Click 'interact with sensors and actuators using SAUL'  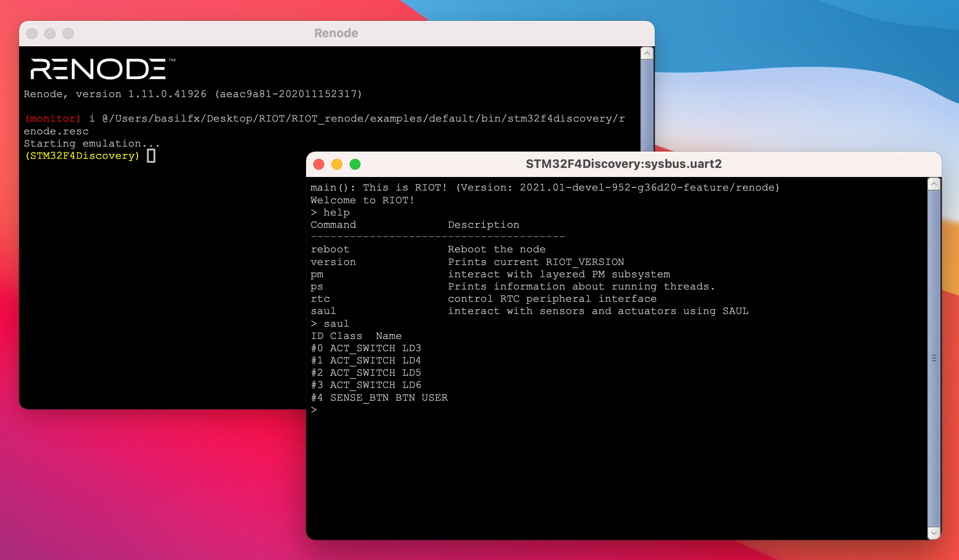[598, 311]
